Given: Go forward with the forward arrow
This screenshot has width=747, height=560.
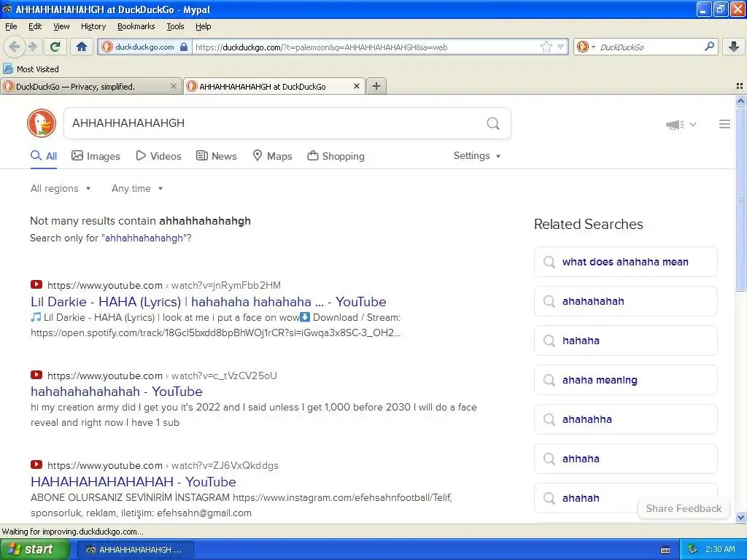Looking at the screenshot, I should (x=32, y=47).
